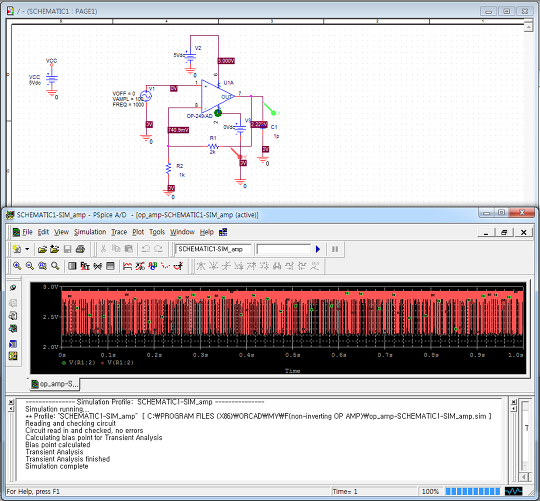Select the op-amp U1A symbol in schematic
The image size is (540, 501).
click(x=217, y=96)
